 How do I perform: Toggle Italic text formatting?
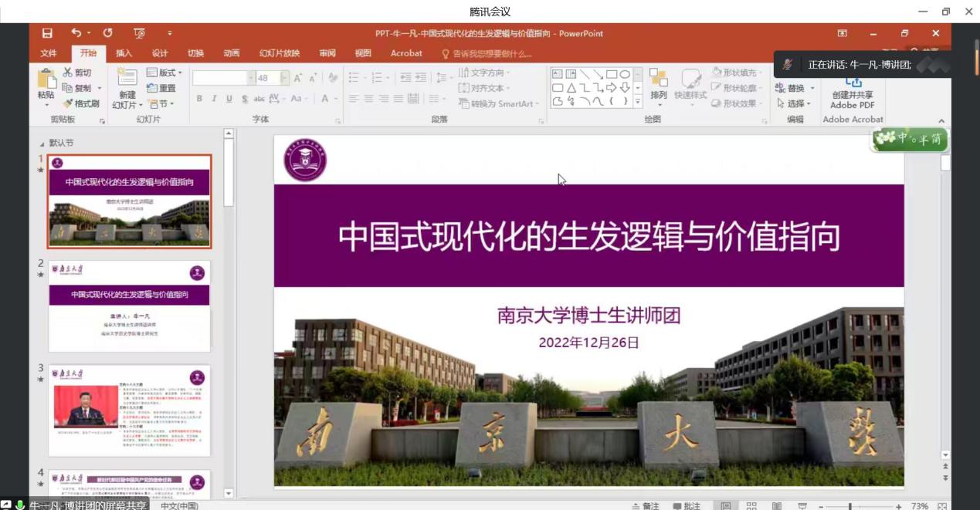pos(214,99)
